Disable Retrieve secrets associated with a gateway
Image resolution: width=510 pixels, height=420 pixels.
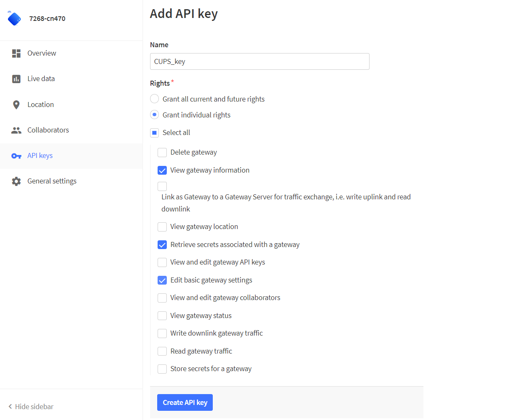pyautogui.click(x=162, y=245)
